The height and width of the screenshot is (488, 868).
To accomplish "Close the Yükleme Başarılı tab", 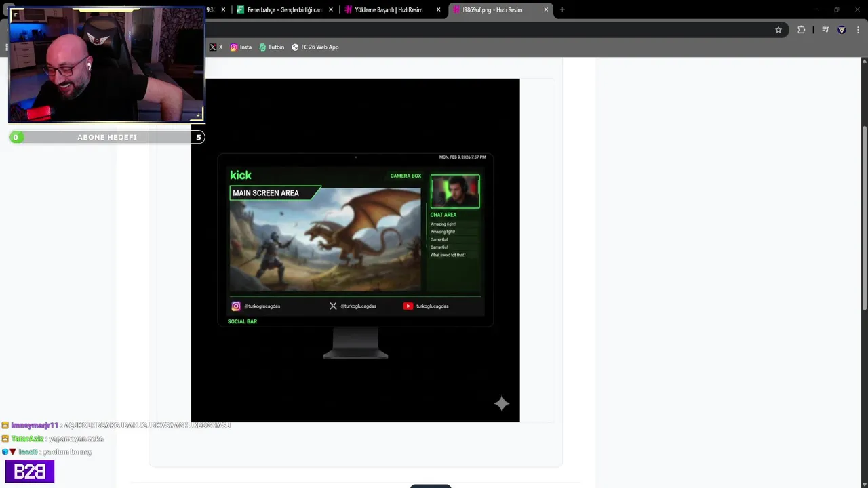I will point(438,9).
